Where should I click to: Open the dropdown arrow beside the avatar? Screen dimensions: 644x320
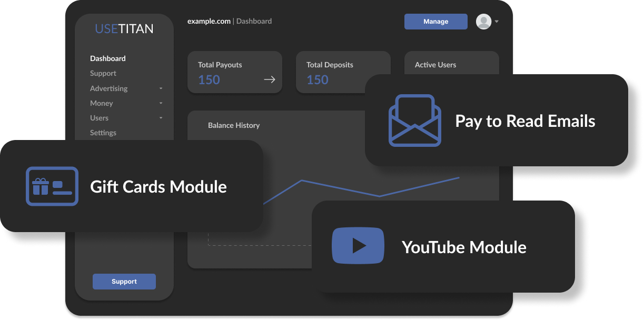pyautogui.click(x=497, y=22)
